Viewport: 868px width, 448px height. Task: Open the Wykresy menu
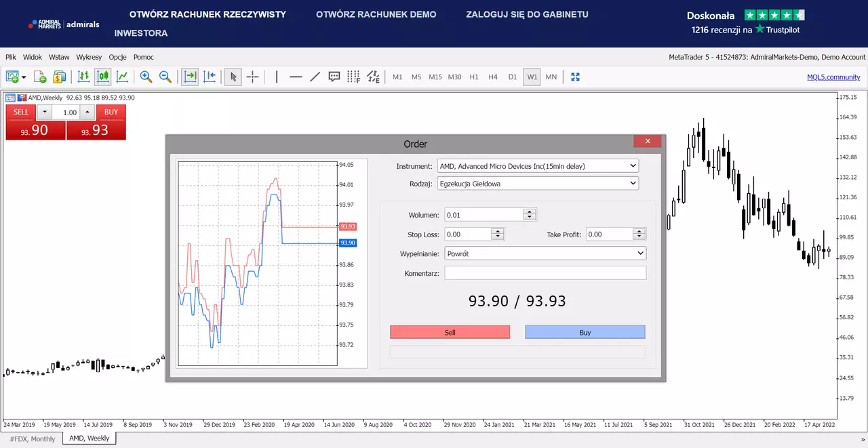point(89,57)
